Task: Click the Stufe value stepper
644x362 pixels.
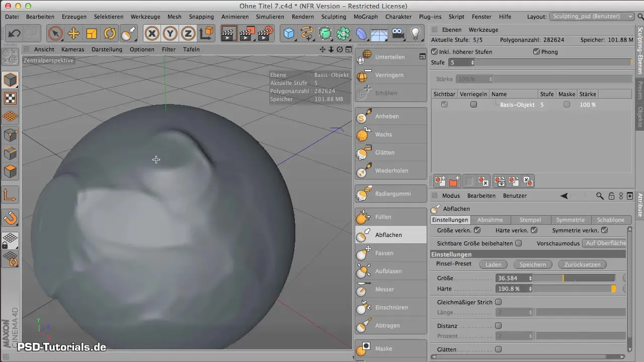Action: [472, 63]
